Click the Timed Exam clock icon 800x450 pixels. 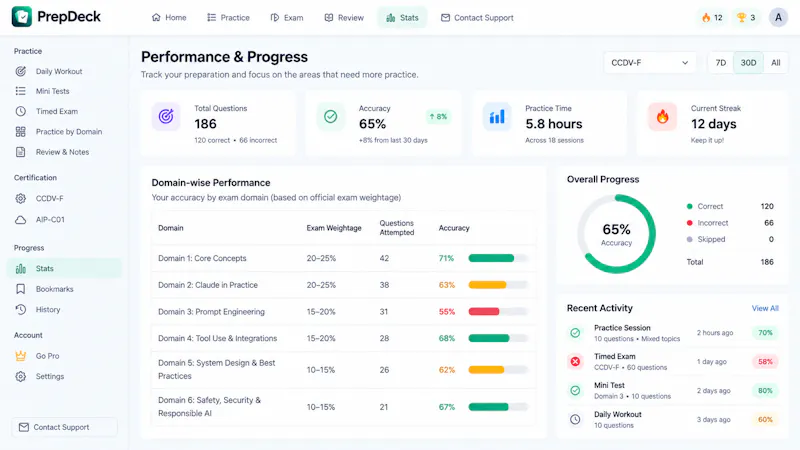[x=20, y=111]
